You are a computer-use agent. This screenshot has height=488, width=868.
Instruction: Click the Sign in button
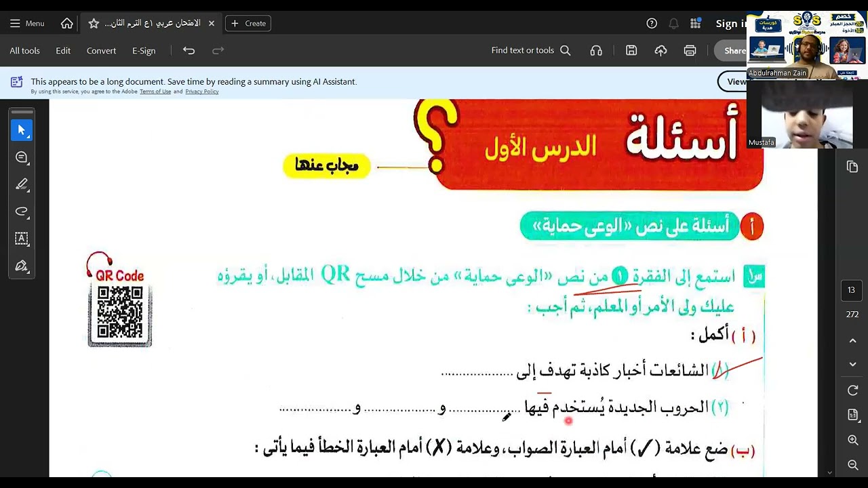point(731,23)
